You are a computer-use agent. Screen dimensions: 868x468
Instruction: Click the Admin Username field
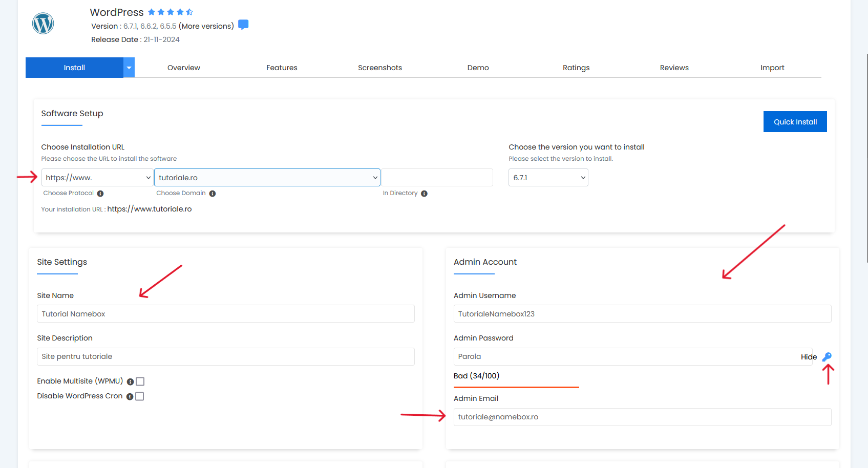642,314
